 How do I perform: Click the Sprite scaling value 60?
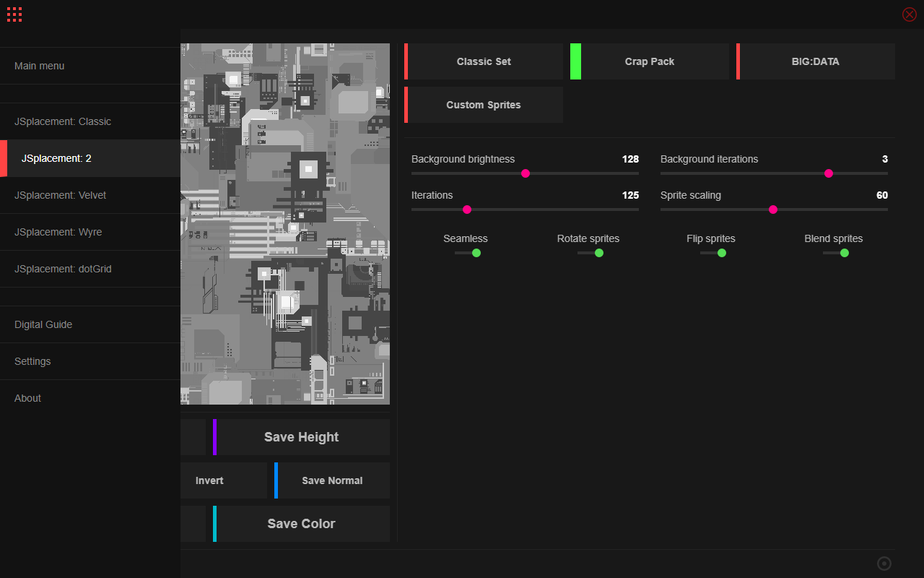(882, 195)
